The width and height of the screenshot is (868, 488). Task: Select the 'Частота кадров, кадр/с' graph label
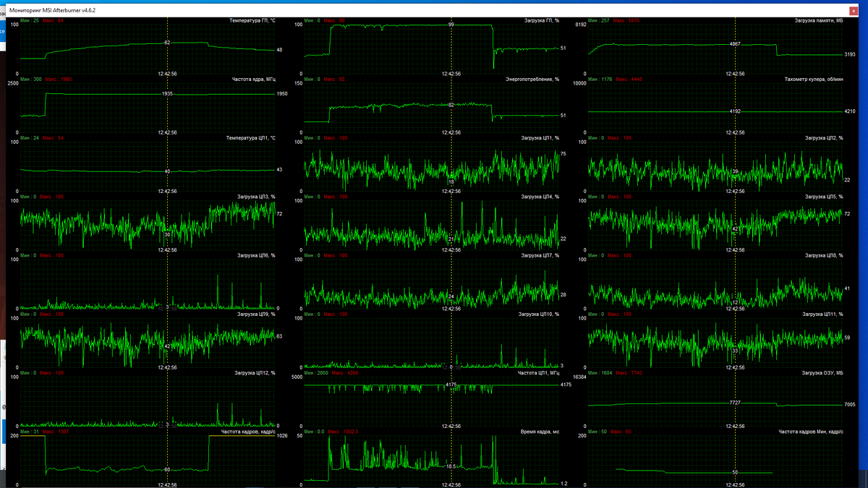pyautogui.click(x=249, y=432)
